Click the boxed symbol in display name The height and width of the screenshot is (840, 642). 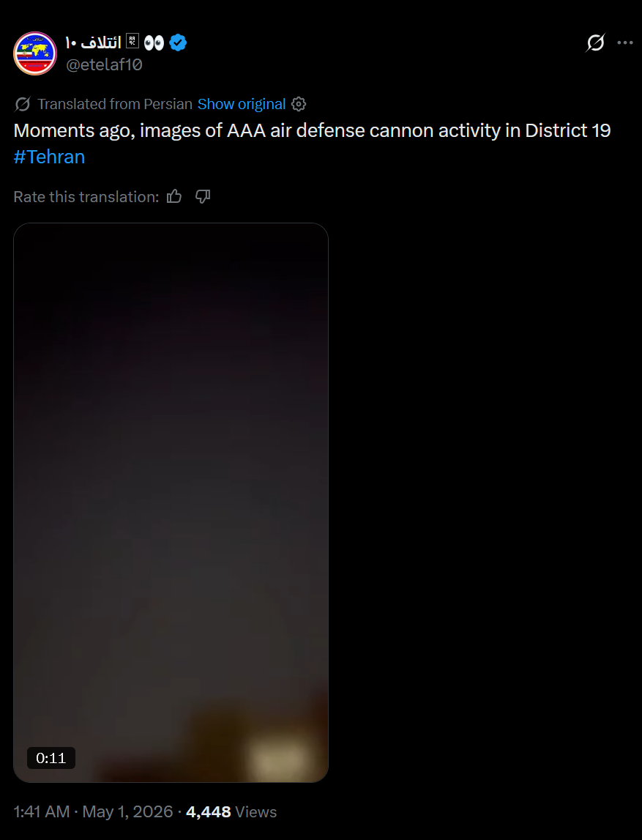click(132, 41)
